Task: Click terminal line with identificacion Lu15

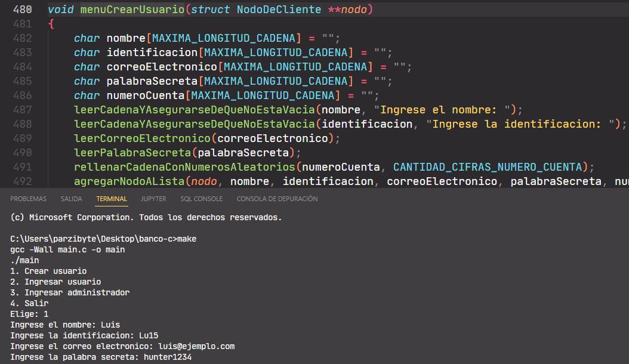Action: tap(84, 335)
